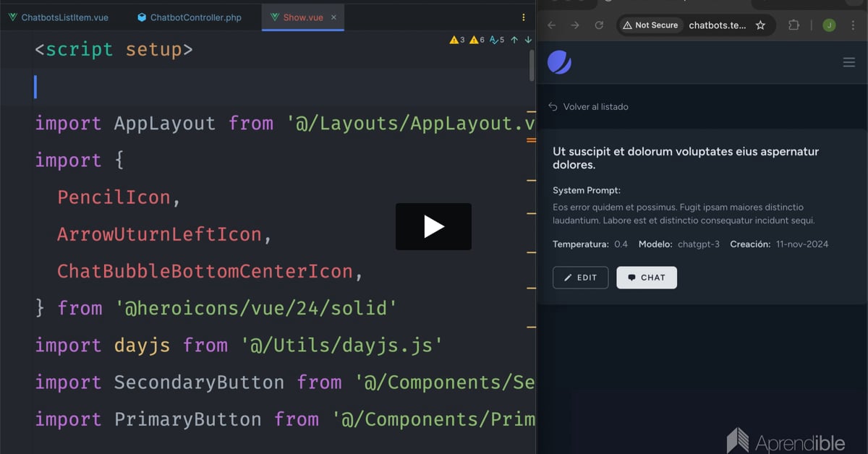Bookmark this page with star icon
Image resolution: width=868 pixels, height=454 pixels.
(760, 25)
